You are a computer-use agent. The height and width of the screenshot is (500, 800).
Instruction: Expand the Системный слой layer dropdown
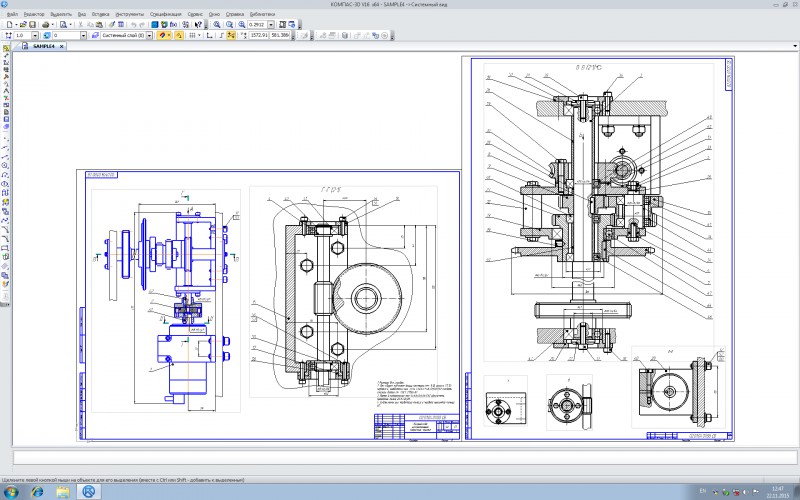point(149,35)
